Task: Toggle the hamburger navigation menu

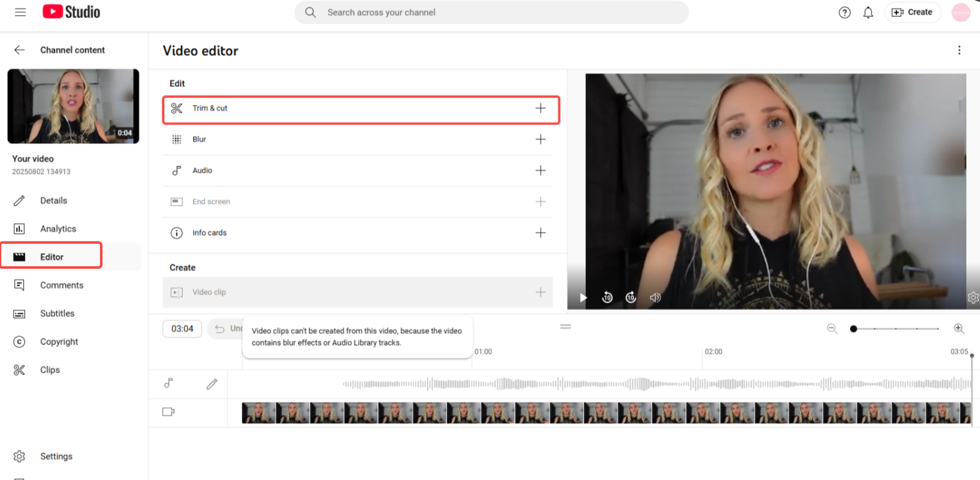Action: pos(20,12)
